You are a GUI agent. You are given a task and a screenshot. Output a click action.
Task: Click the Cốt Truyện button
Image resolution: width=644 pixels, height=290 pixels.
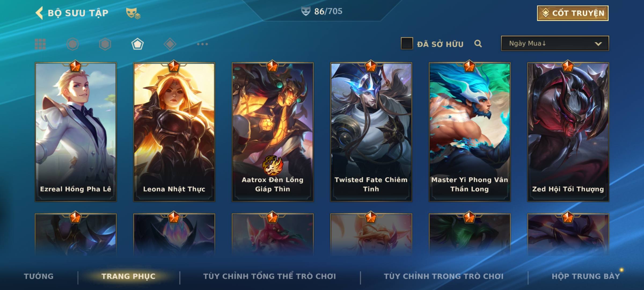pyautogui.click(x=573, y=13)
